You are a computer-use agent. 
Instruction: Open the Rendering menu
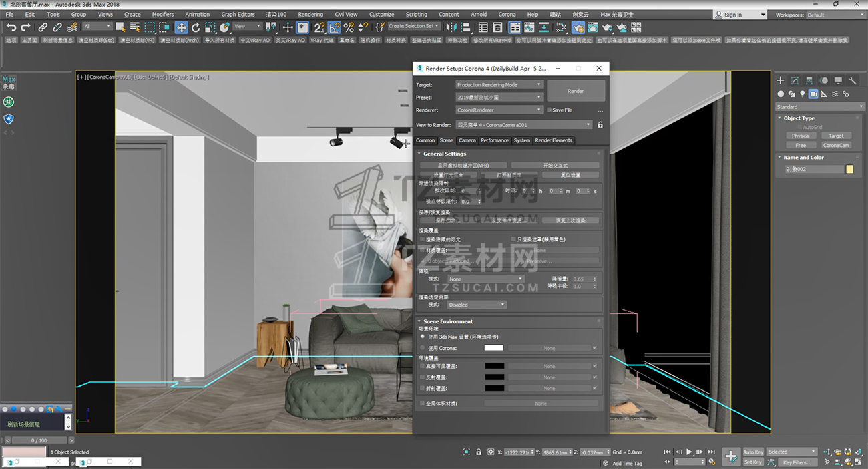pyautogui.click(x=310, y=14)
